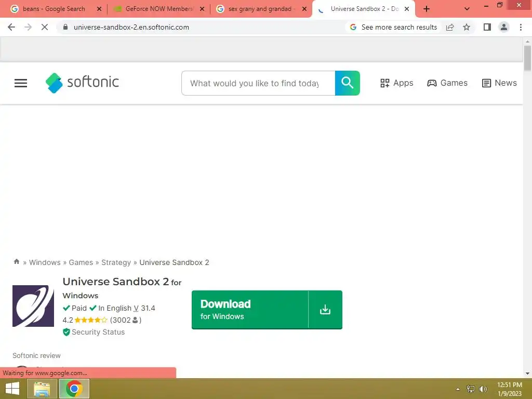Open File Explorer from taskbar

click(x=42, y=389)
